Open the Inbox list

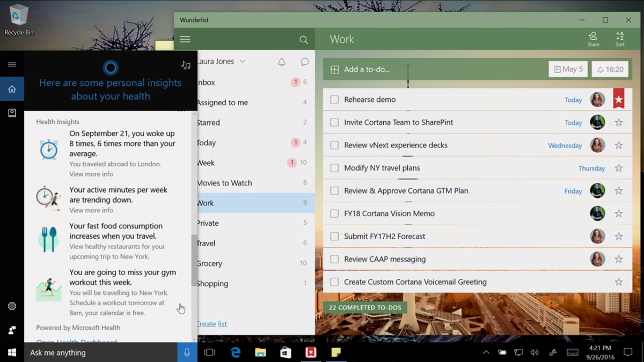256,82
